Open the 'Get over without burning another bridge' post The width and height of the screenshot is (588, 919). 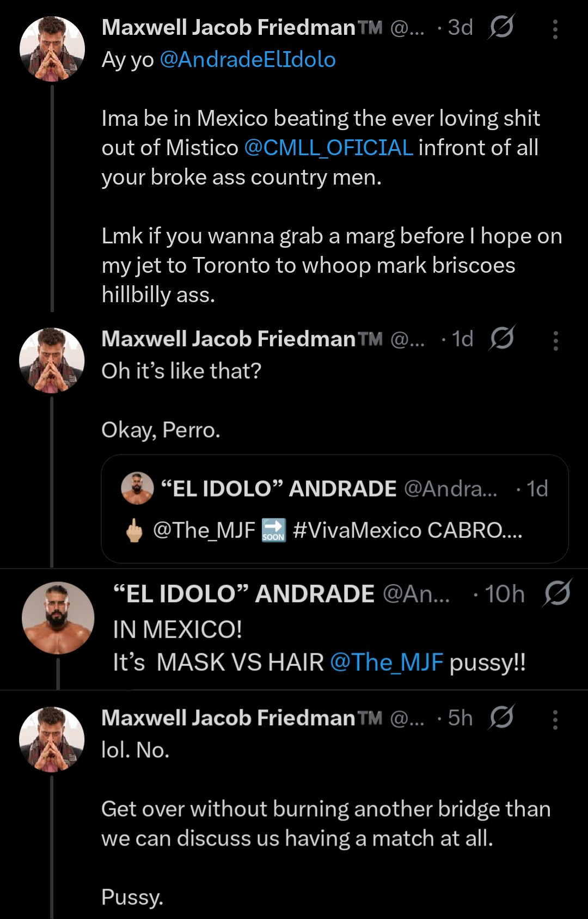[326, 824]
